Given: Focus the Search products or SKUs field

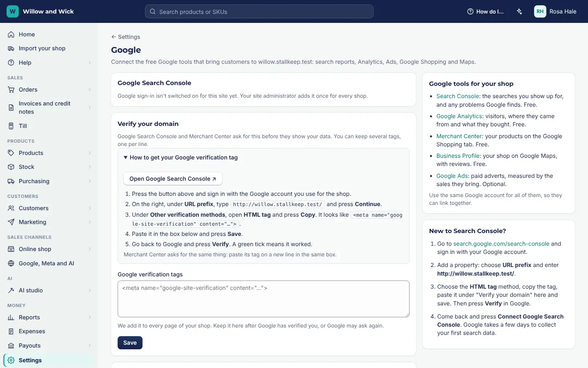Looking at the screenshot, I should pyautogui.click(x=259, y=11).
